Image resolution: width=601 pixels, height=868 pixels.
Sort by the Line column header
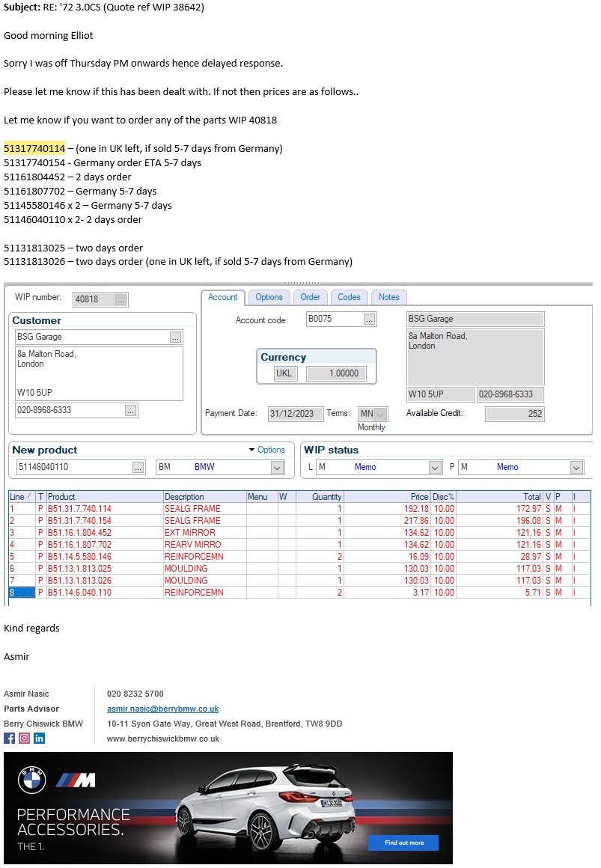[20, 497]
